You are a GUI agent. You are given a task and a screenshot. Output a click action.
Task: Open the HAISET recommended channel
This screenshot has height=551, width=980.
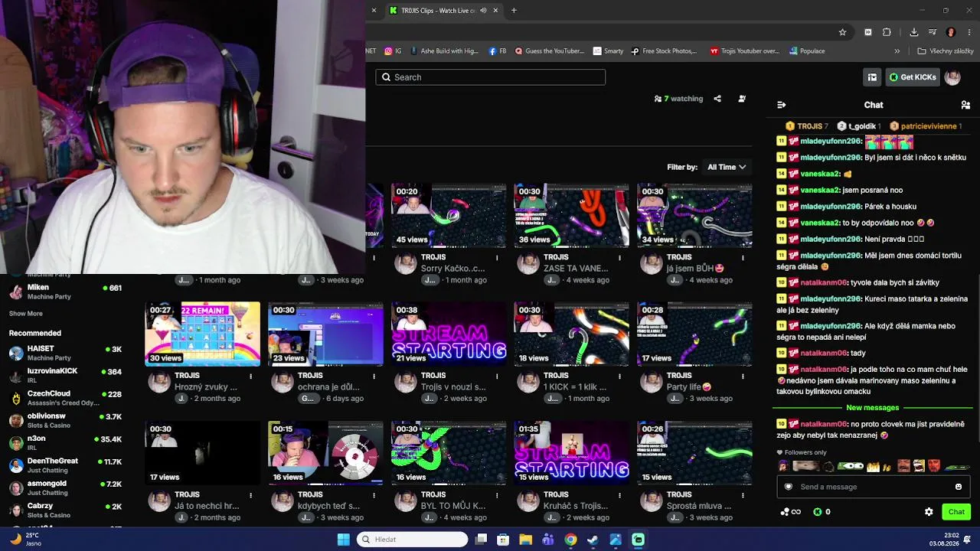tap(65, 353)
